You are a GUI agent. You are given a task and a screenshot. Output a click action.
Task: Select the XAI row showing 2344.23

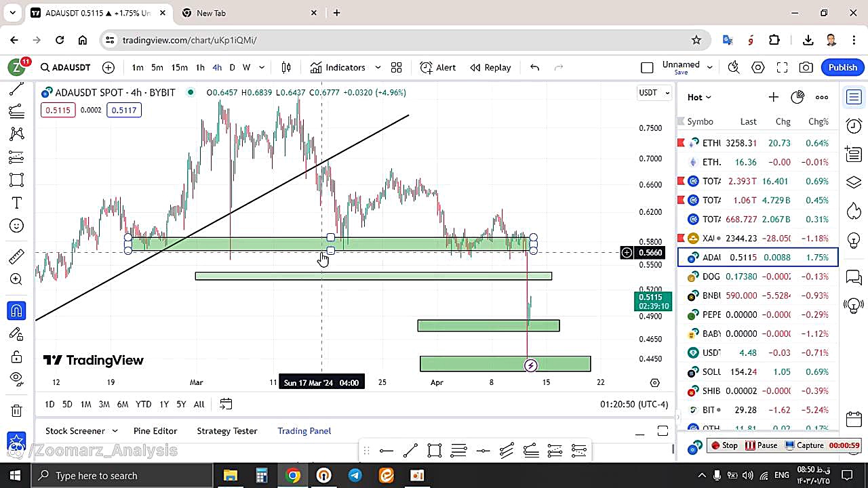pyautogui.click(x=758, y=238)
